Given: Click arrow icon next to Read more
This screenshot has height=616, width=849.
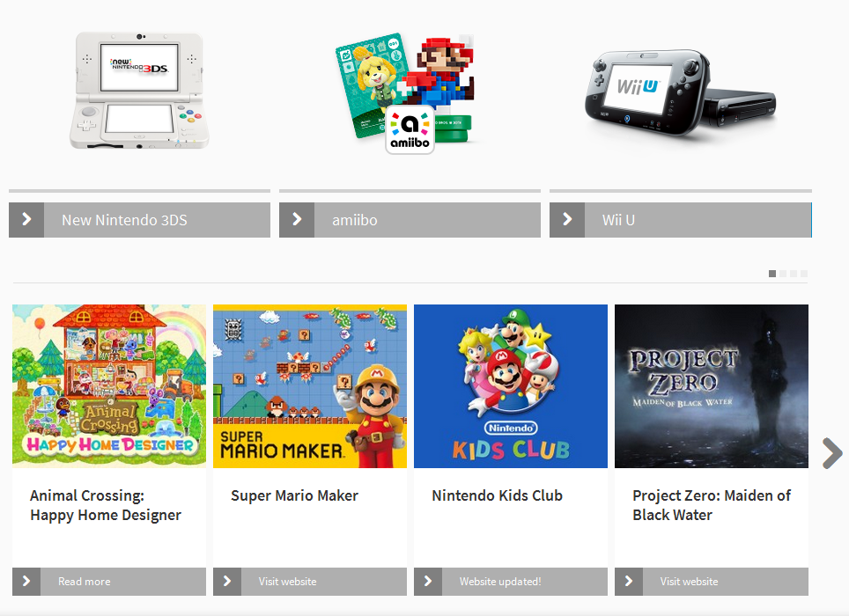Looking at the screenshot, I should pos(26,582).
